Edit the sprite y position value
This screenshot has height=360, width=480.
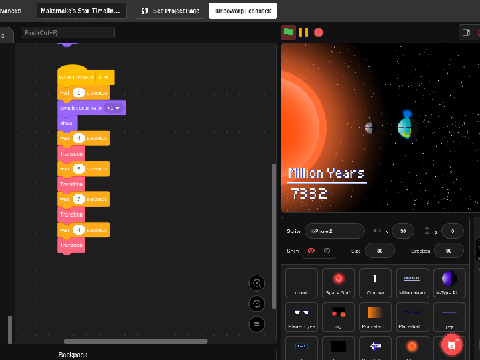click(x=452, y=231)
